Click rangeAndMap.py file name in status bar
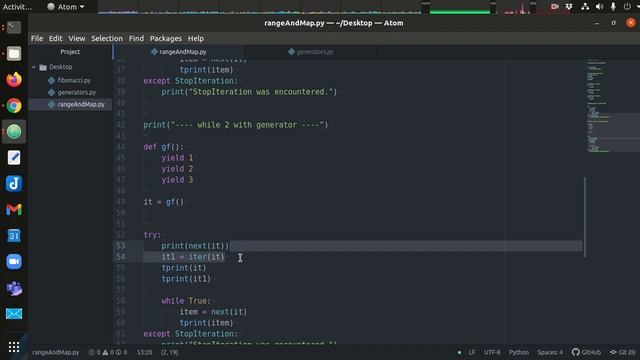 [x=56, y=352]
